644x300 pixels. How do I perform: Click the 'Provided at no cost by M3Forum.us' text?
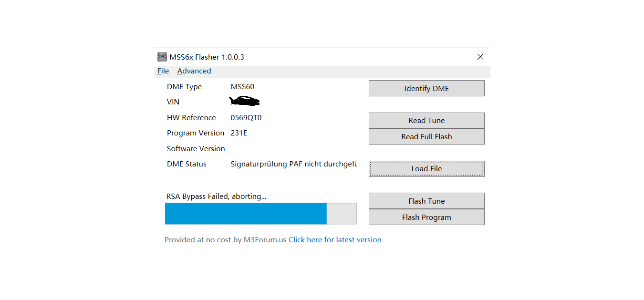tap(225, 240)
